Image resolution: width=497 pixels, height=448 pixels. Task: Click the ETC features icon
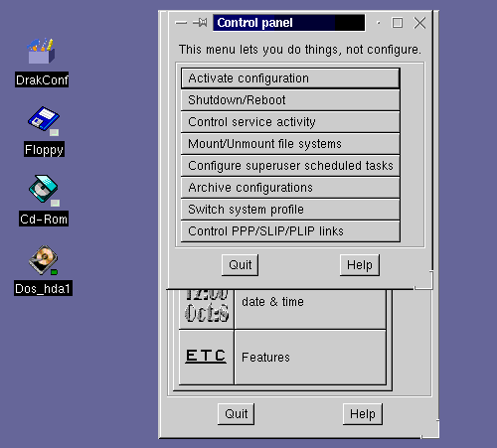click(206, 357)
